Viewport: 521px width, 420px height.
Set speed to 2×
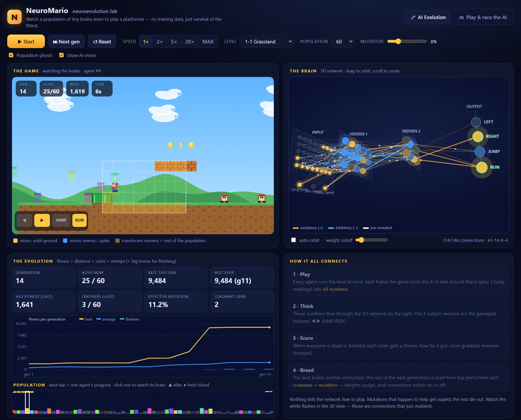(160, 42)
